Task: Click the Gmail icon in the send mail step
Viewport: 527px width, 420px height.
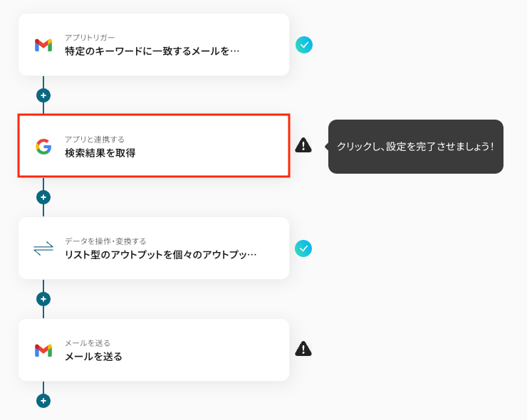Action: [x=43, y=350]
